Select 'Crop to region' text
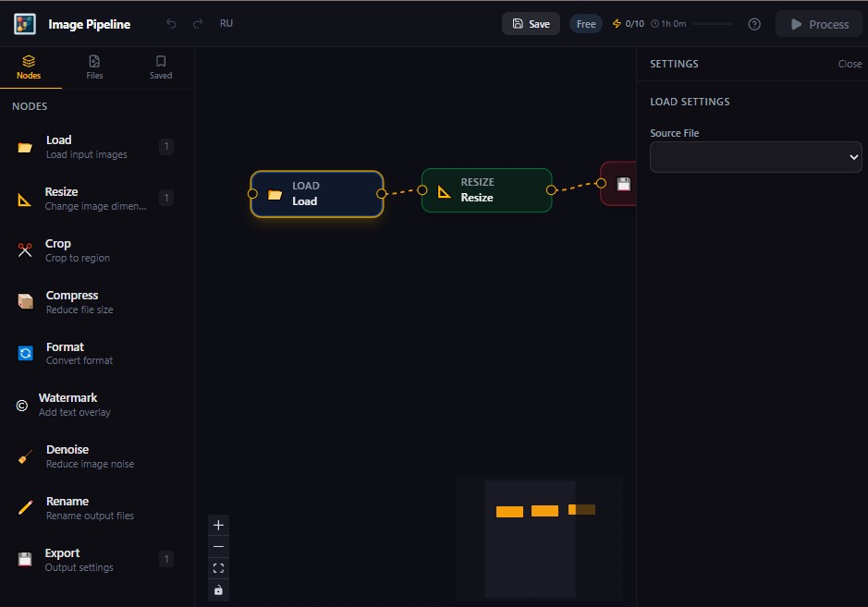 coord(78,258)
